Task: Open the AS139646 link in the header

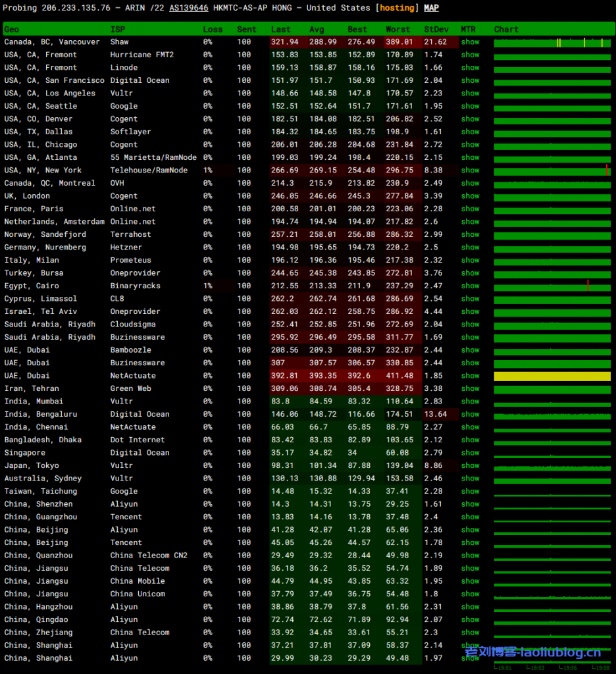Action: click(x=188, y=8)
